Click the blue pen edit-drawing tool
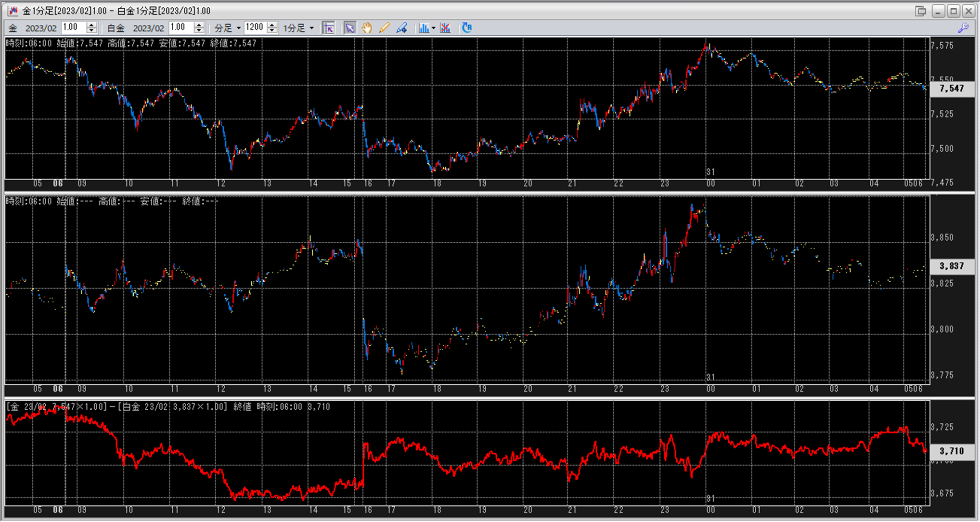 coord(401,28)
